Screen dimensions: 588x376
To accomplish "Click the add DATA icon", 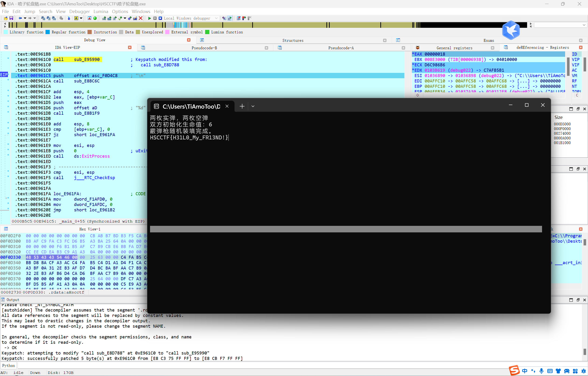I will [x=109, y=18].
